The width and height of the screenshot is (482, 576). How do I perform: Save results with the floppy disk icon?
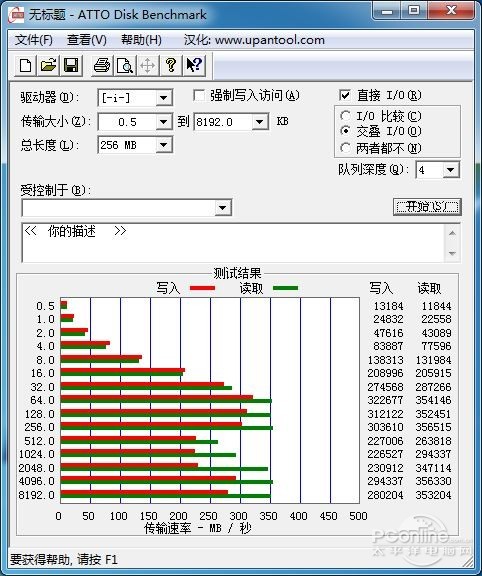(x=71, y=66)
